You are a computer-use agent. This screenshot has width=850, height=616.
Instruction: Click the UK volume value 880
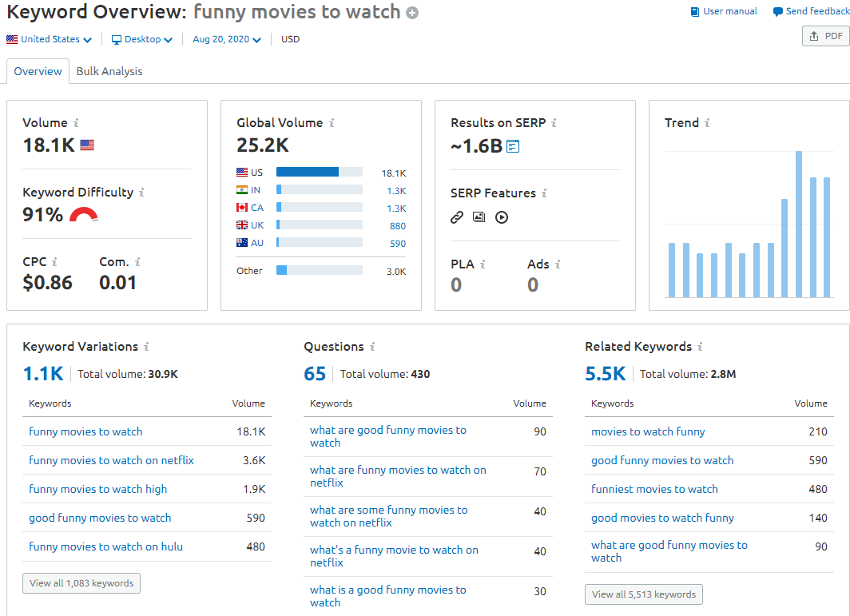click(x=397, y=226)
